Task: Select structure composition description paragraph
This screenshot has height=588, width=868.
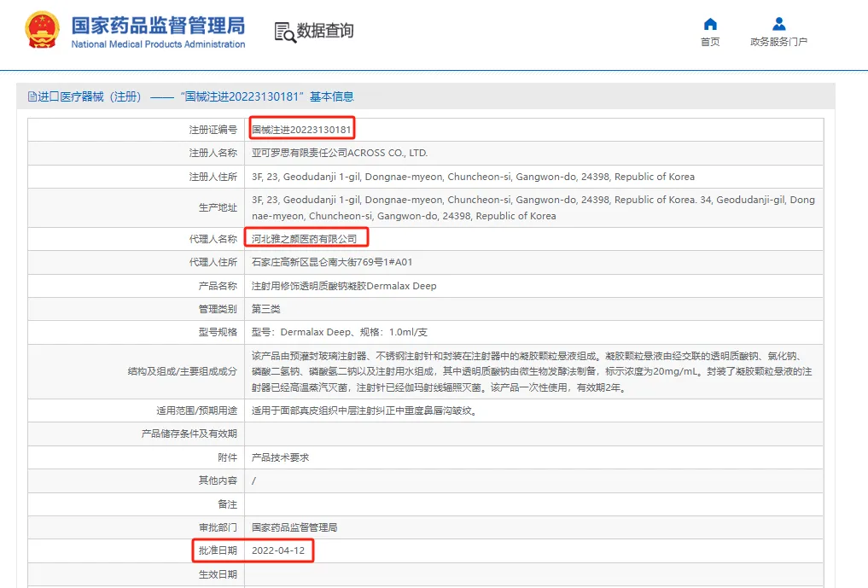Action: pos(532,371)
